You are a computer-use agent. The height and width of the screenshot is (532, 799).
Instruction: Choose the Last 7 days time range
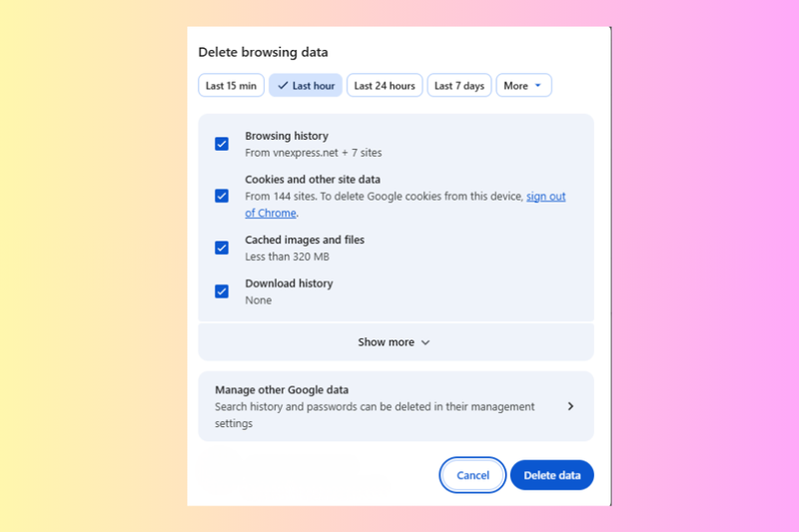click(x=459, y=86)
